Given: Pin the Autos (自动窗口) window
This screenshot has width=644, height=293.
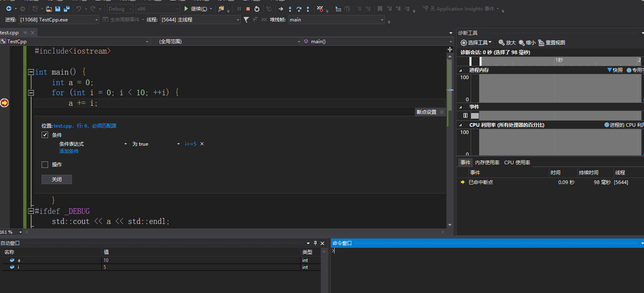Looking at the screenshot, I should coord(316,243).
